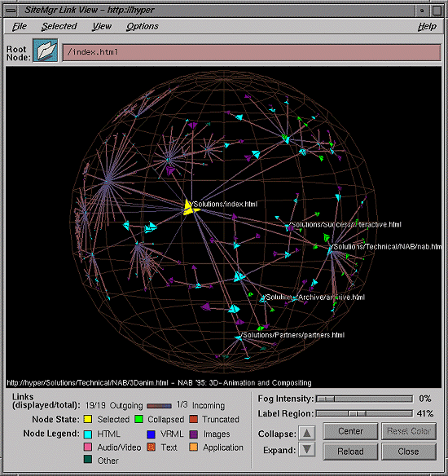The height and width of the screenshot is (476, 448).
Task: Select the Solutions/Archive/archive.html node
Action: (262, 299)
